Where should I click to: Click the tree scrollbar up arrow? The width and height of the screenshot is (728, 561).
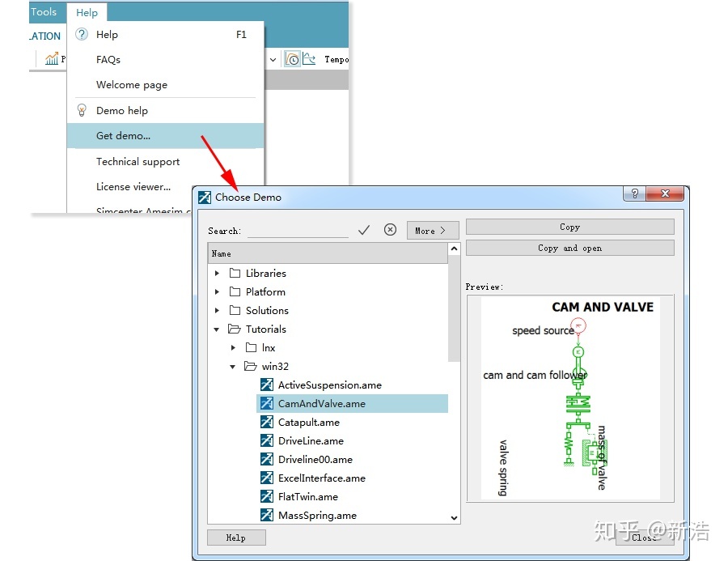pyautogui.click(x=454, y=249)
